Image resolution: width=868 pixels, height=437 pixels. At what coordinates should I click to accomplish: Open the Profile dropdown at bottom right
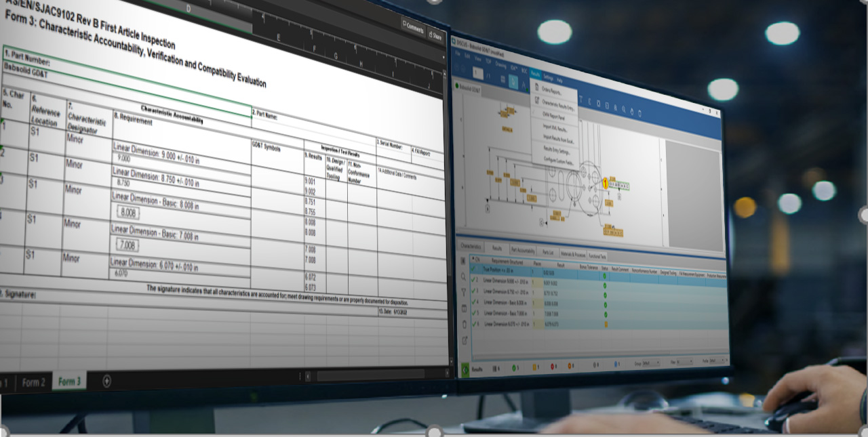coord(717,360)
